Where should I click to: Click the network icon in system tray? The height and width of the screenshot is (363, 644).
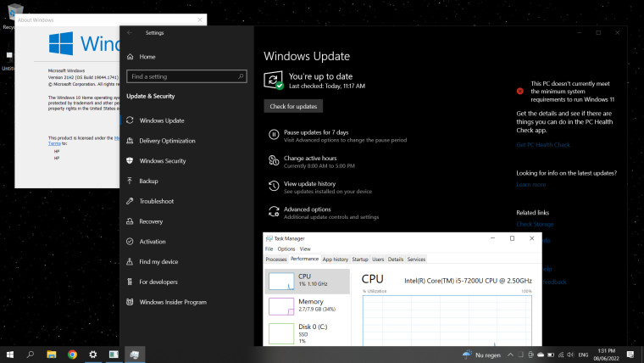pyautogui.click(x=561, y=355)
